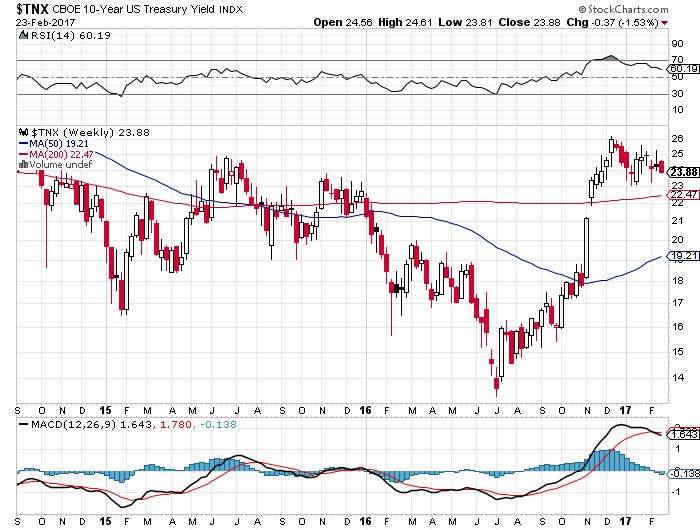700x530 pixels.
Task: Click the 70 RSI axis level
Action: [677, 59]
